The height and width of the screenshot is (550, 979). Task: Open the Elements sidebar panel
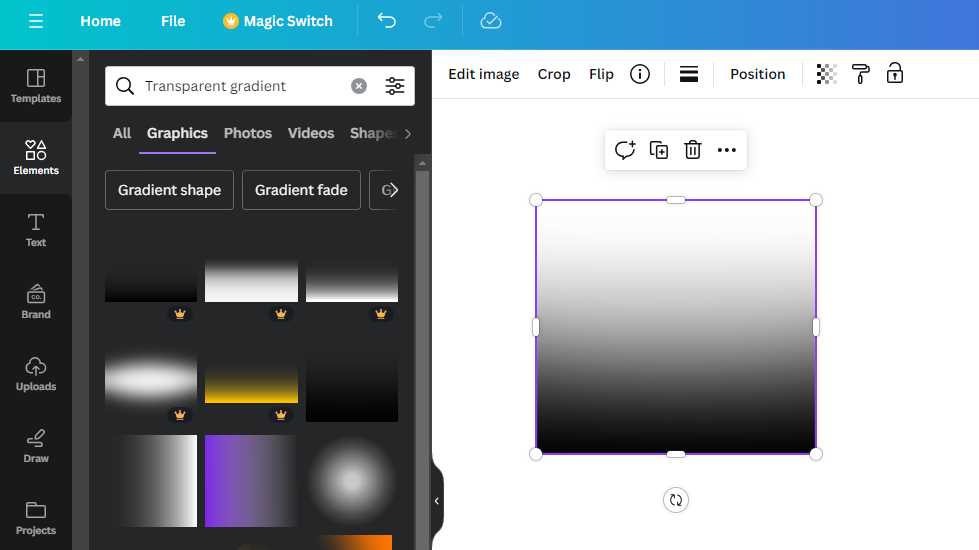36,158
